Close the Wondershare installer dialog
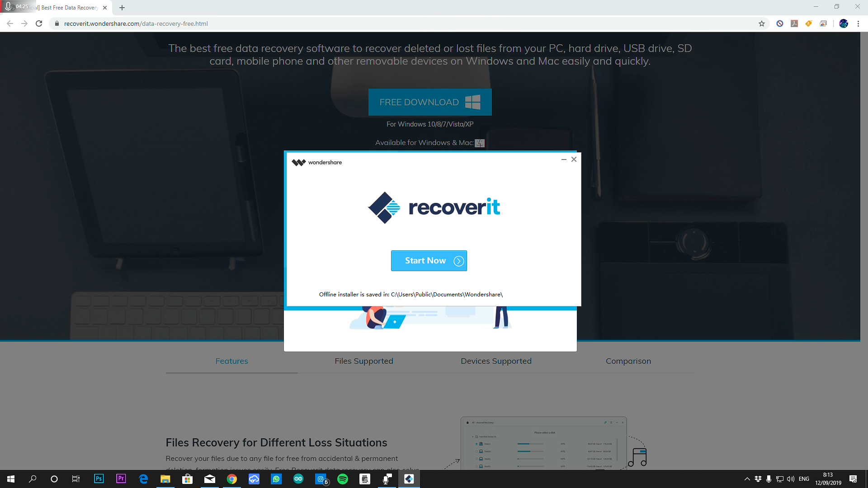The image size is (868, 488). pyautogui.click(x=574, y=159)
